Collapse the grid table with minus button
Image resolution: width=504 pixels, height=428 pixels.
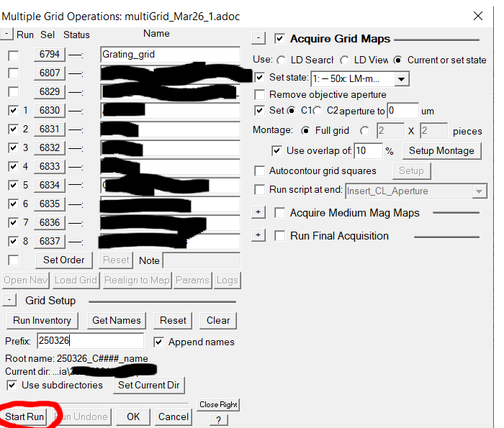pos(6,34)
